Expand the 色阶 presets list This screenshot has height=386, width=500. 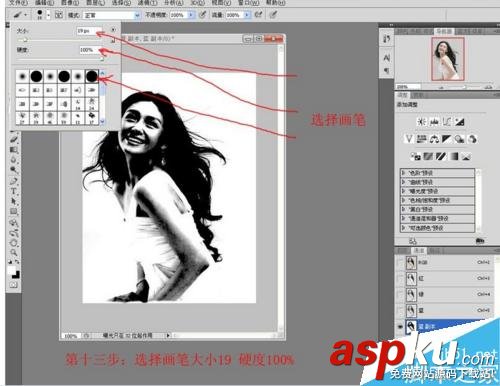click(404, 173)
